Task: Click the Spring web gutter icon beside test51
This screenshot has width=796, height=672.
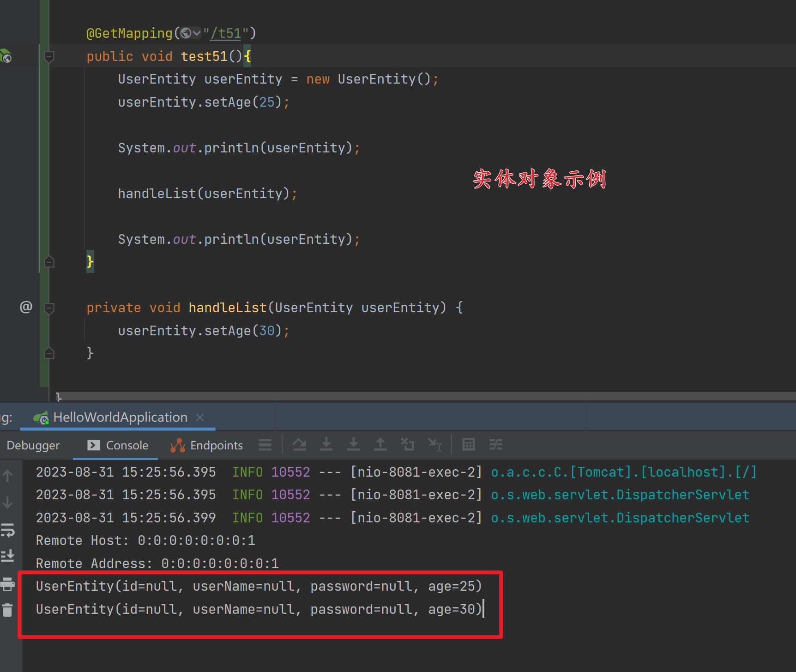Action: point(6,56)
